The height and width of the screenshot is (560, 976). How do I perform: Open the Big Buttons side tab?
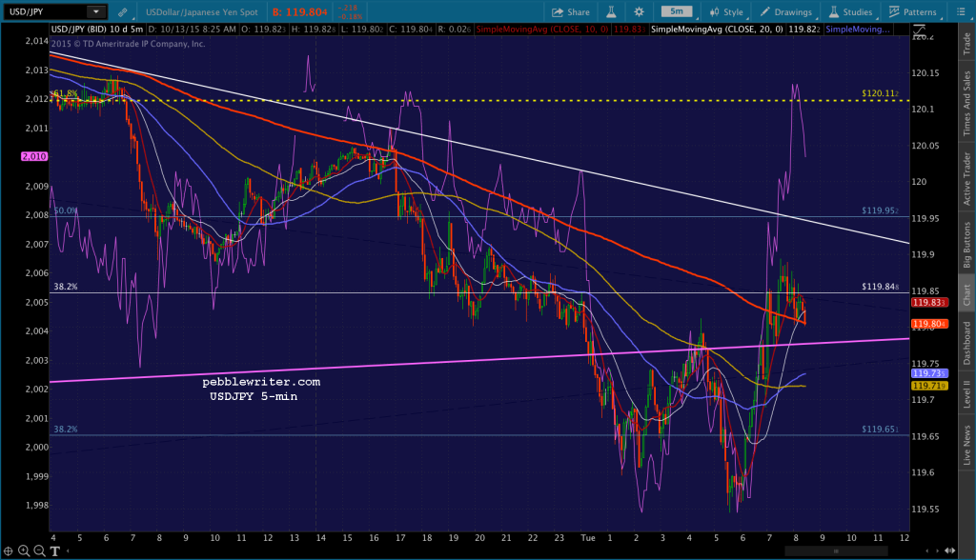966,245
